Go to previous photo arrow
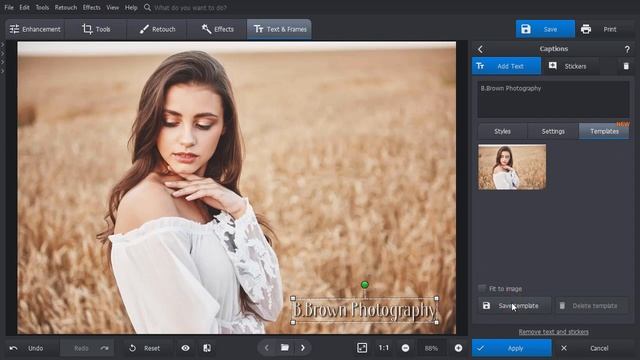This screenshot has width=640, height=360. coord(267,348)
